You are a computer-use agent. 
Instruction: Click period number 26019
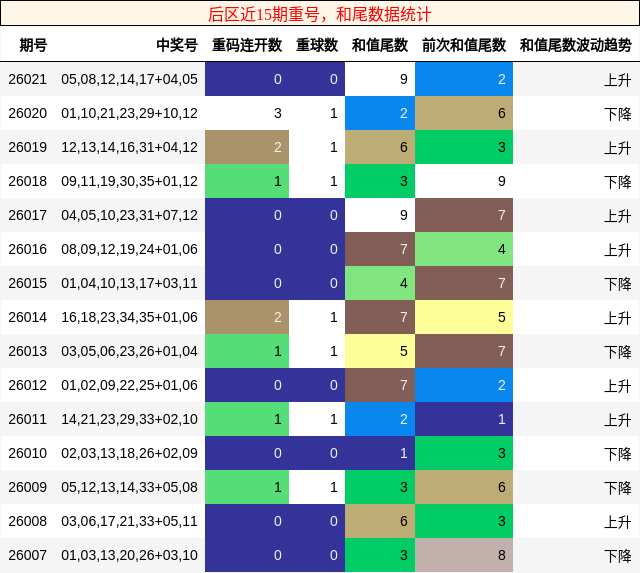click(28, 147)
